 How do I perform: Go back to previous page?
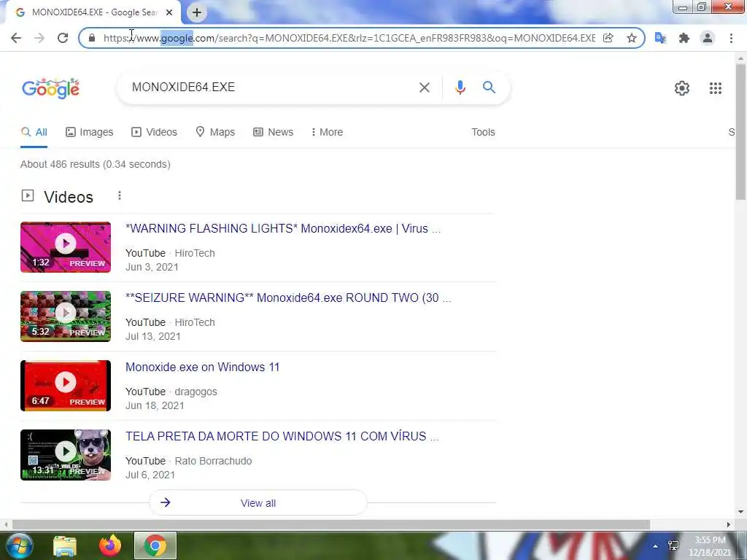click(16, 38)
